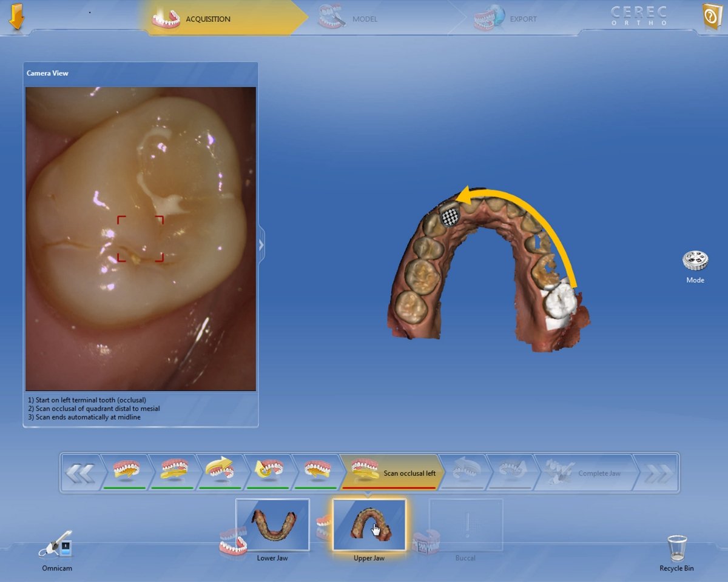Image resolution: width=728 pixels, height=582 pixels.
Task: Switch to the EXPORT phase tab
Action: (x=505, y=19)
